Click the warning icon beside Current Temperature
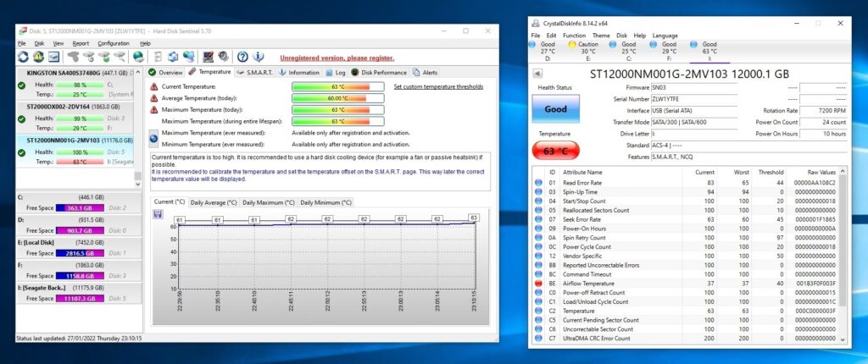The height and width of the screenshot is (364, 868). 154,86
